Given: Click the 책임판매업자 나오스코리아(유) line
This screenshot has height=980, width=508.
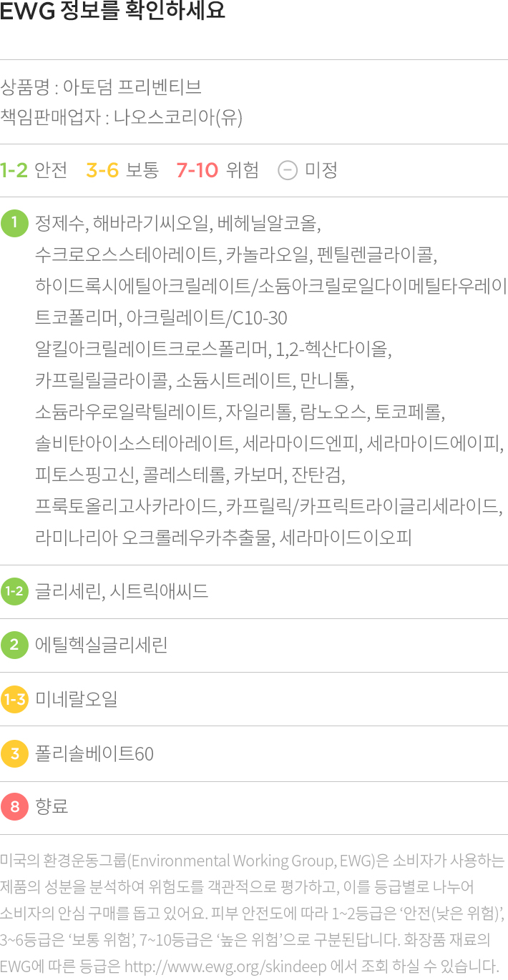Looking at the screenshot, I should pos(122,117).
